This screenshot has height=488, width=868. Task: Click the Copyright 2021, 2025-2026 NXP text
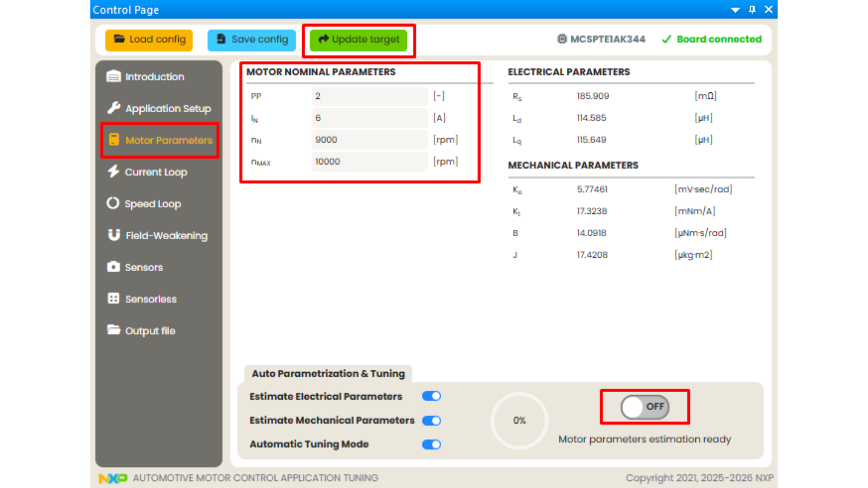click(700, 478)
